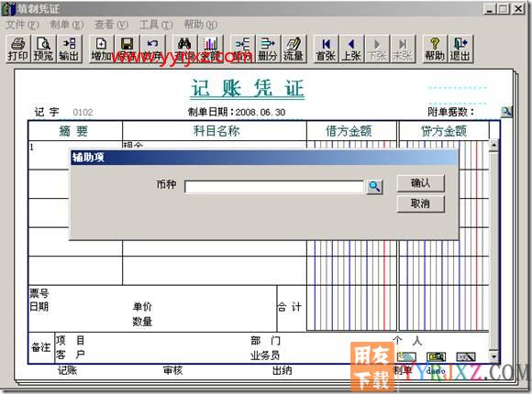Viewport: 532px width, 394px height.
Task: Go to next voucher with 下张
Action: coord(377,49)
